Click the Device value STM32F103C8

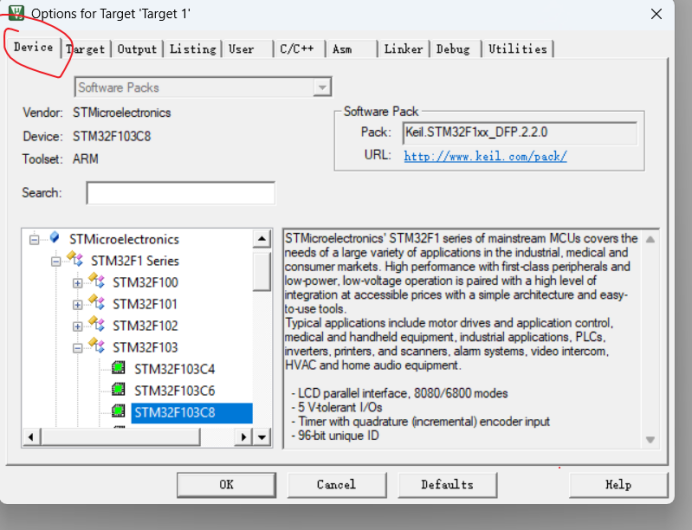(x=112, y=136)
